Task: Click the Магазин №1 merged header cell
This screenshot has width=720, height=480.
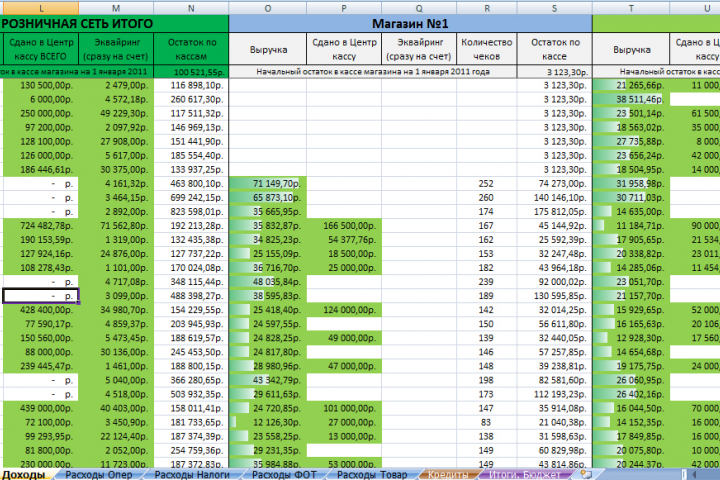Action: pyautogui.click(x=410, y=24)
